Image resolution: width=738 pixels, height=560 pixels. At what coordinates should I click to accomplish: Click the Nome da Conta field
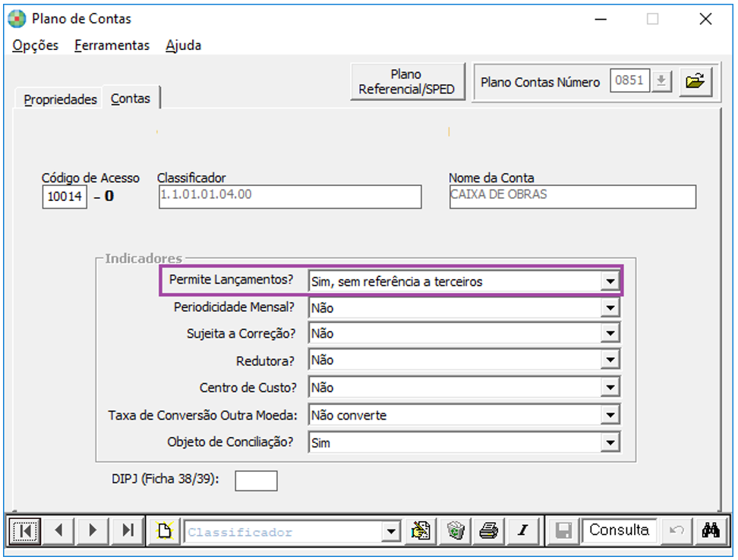tap(572, 197)
